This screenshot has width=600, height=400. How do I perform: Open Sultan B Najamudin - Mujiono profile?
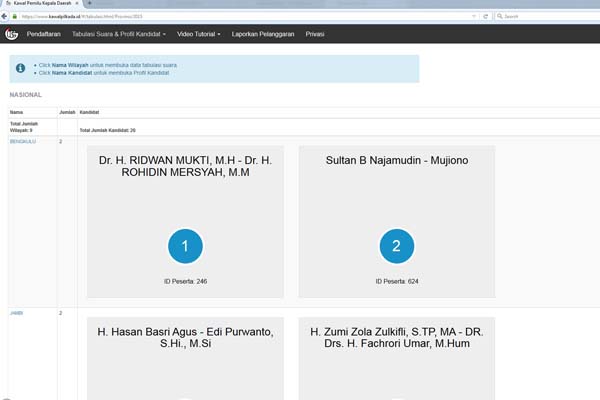397,160
